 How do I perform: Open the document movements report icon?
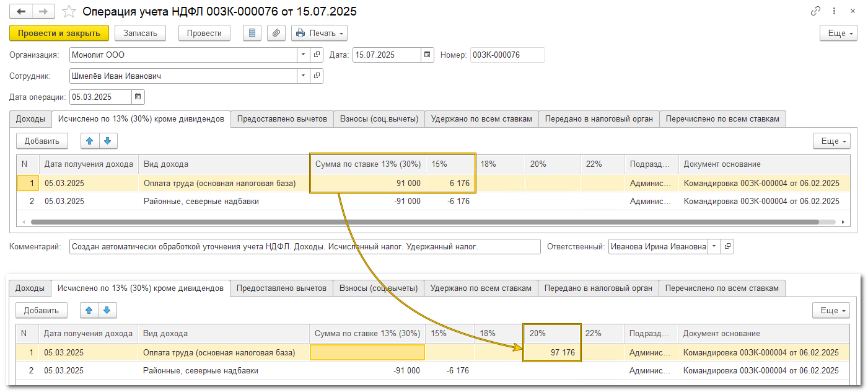coord(252,33)
